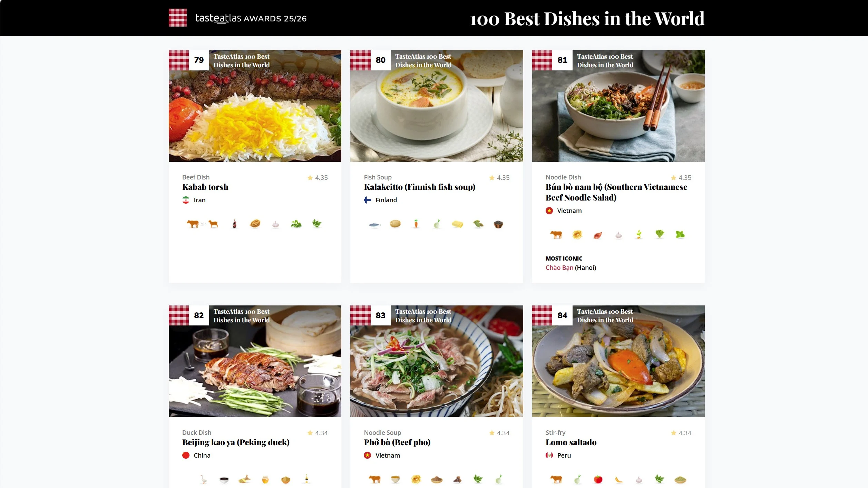Click the fish ingredient icon under Kalakeitto

click(374, 225)
